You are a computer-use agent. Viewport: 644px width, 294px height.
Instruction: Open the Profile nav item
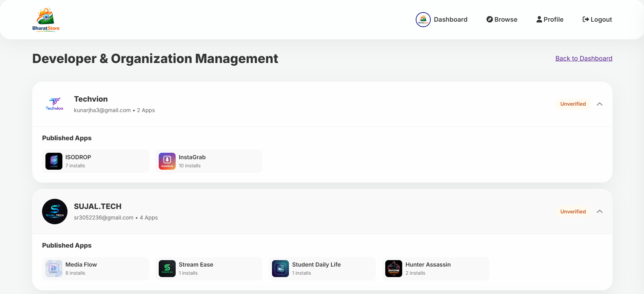tap(550, 19)
